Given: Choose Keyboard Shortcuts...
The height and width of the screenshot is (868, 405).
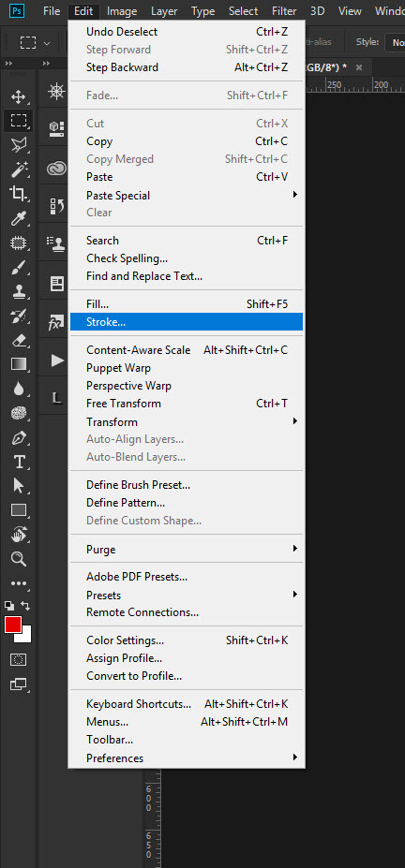Looking at the screenshot, I should [x=187, y=704].
